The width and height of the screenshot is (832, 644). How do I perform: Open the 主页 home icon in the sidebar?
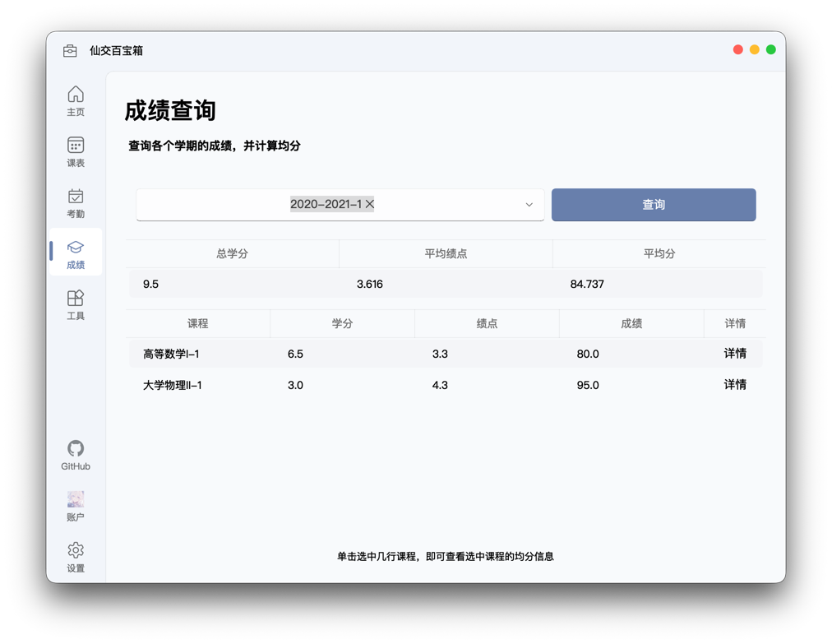(x=75, y=95)
